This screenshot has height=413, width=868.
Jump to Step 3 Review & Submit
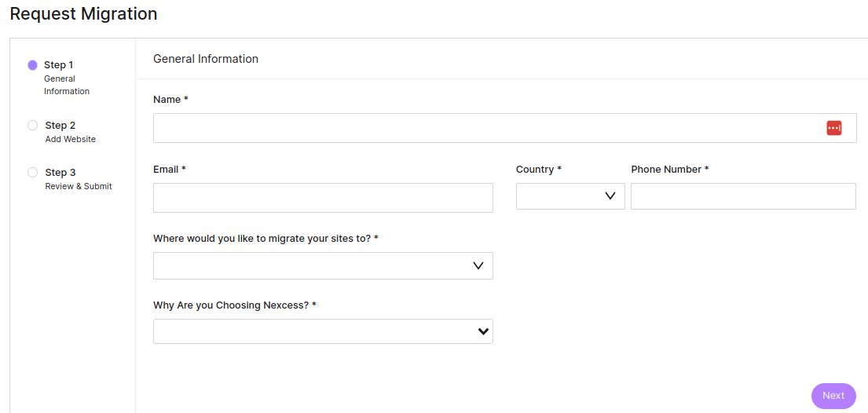click(x=78, y=179)
